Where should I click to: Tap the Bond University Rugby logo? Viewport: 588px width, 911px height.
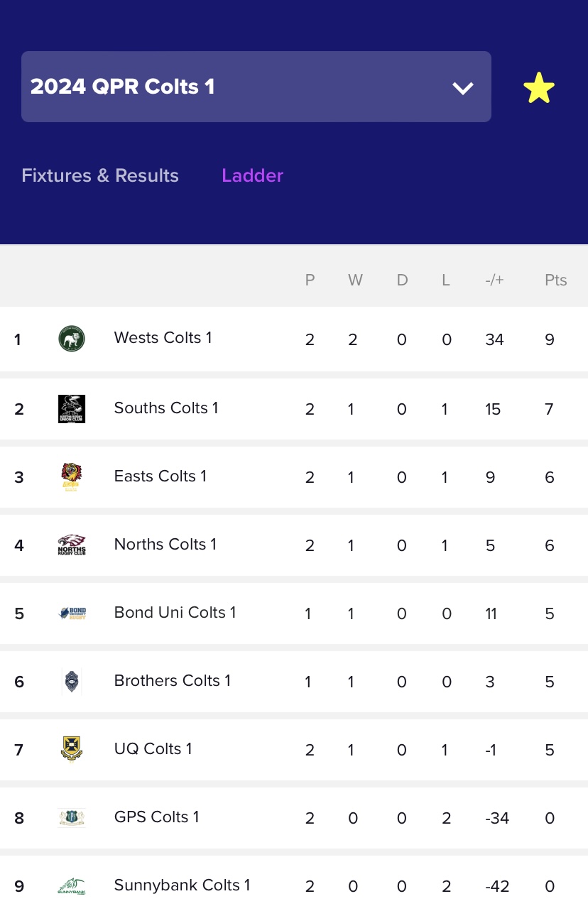[x=72, y=613]
